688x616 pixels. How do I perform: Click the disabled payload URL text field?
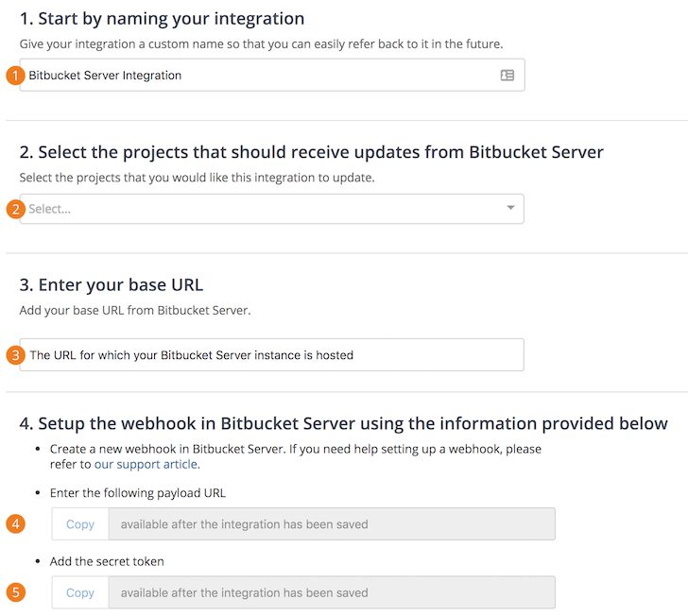(331, 524)
